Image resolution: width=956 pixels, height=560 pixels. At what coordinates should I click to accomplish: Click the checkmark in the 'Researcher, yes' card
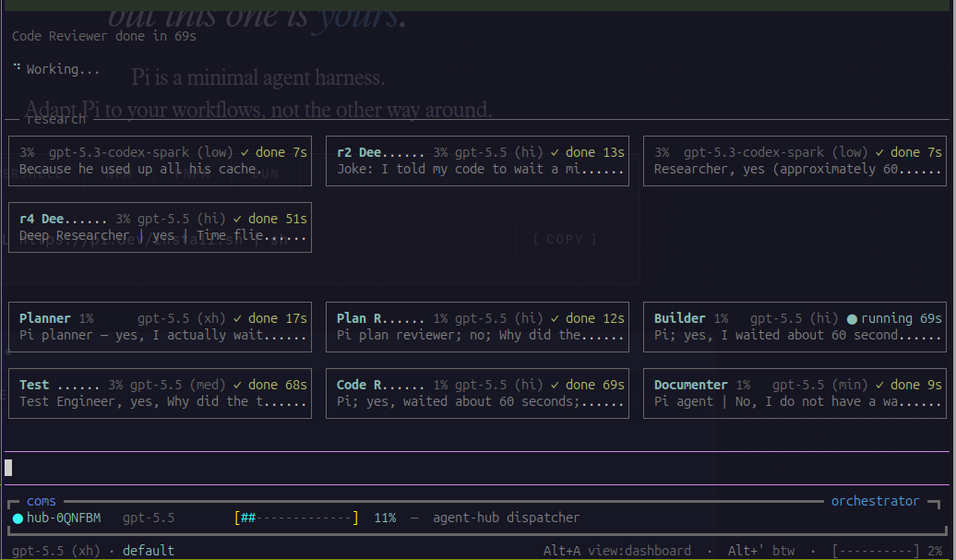[879, 152]
